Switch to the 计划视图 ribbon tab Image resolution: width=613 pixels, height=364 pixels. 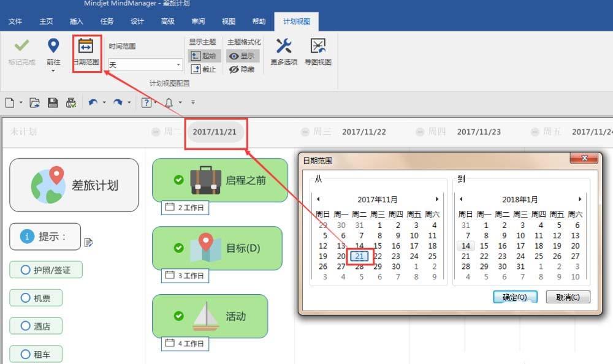coord(296,20)
